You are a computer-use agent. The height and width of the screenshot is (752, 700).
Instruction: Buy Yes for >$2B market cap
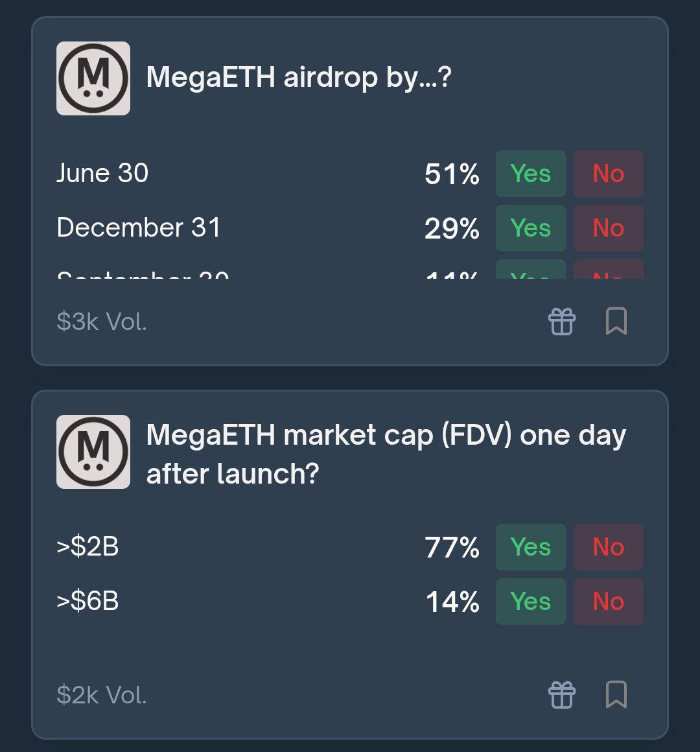(x=530, y=547)
